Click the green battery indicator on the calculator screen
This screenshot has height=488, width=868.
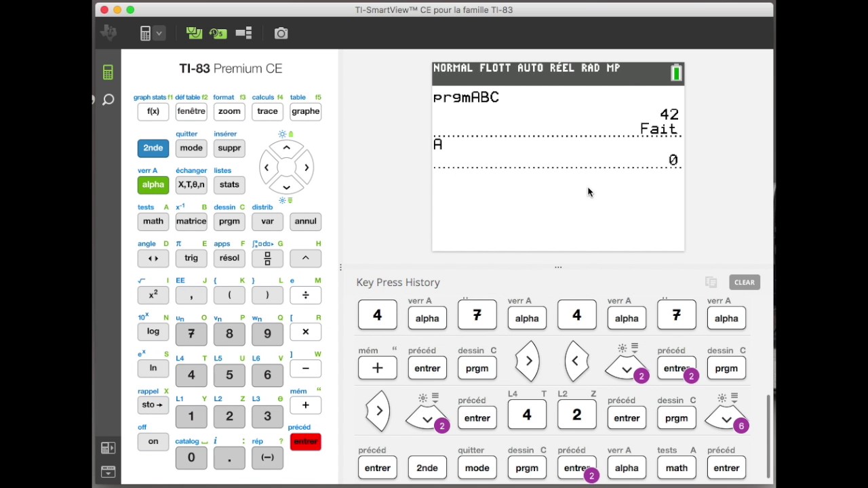[676, 73]
